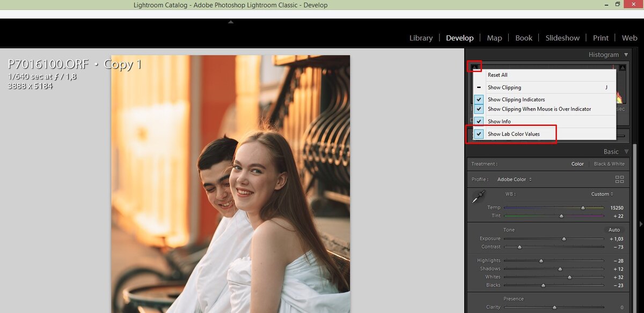644x313 pixels.
Task: Click the Blacks slider handle
Action: click(x=543, y=286)
